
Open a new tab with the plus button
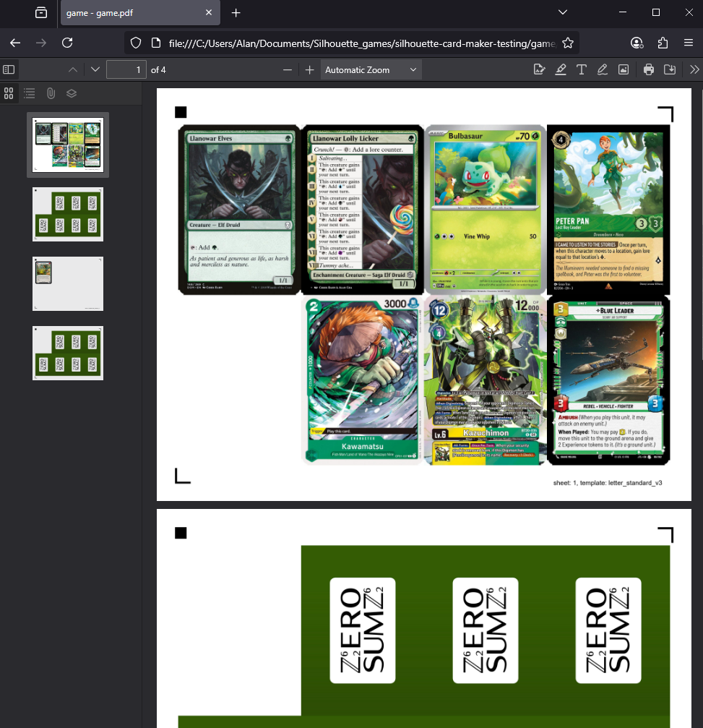pyautogui.click(x=236, y=13)
